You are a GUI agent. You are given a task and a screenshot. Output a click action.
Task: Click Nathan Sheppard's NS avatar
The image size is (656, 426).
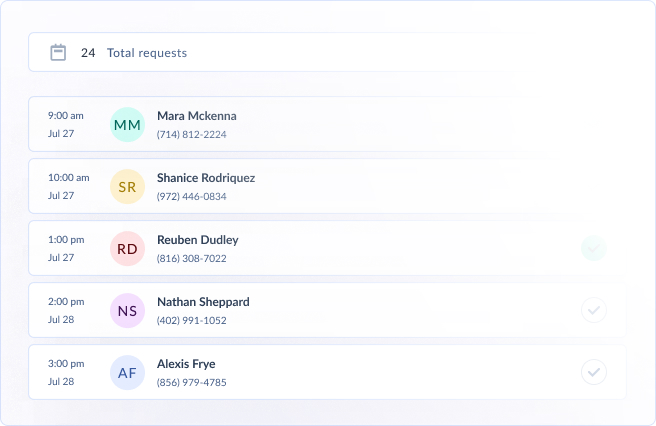point(127,311)
